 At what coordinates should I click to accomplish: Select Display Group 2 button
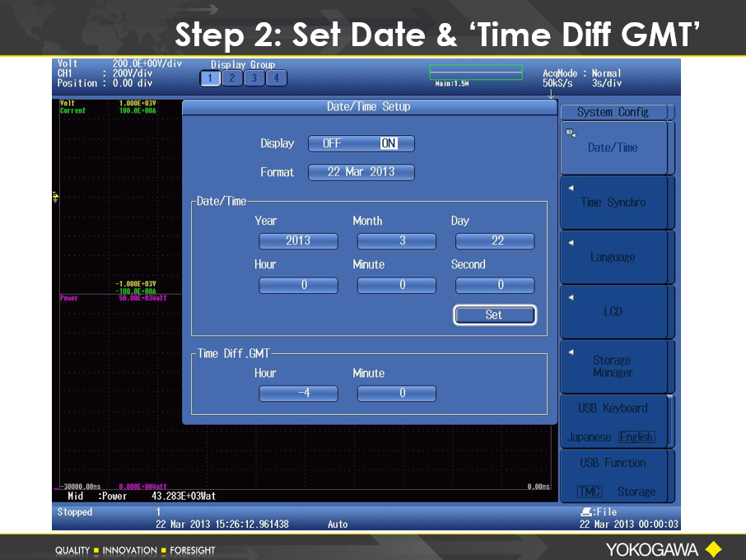point(232,78)
